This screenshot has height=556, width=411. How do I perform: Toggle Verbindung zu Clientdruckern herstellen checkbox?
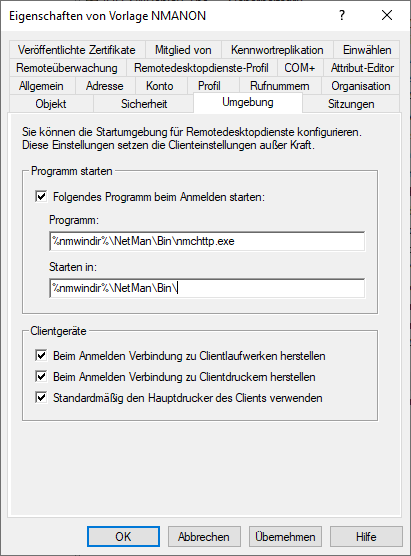click(x=41, y=377)
